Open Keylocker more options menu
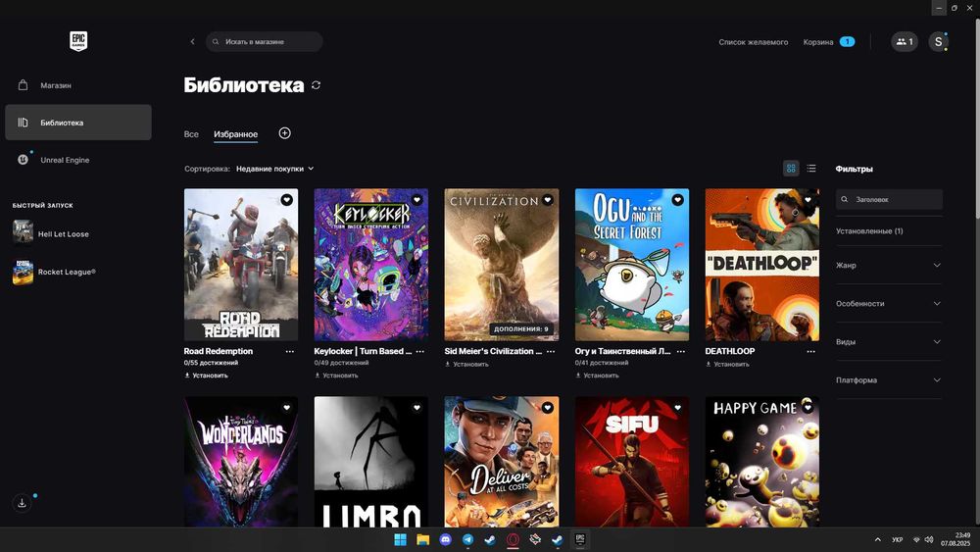This screenshot has width=980, height=552. (420, 351)
